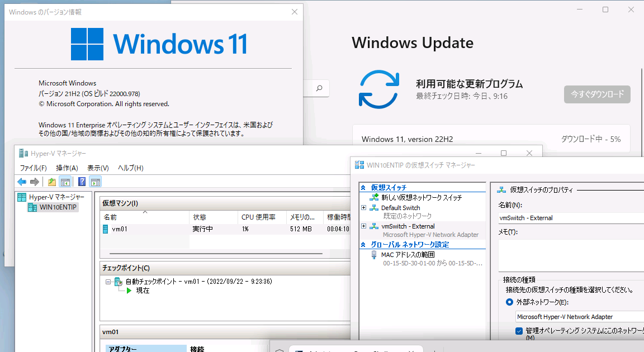The image size is (644, 352).
Task: Click the name column sort arrow
Action: (145, 212)
